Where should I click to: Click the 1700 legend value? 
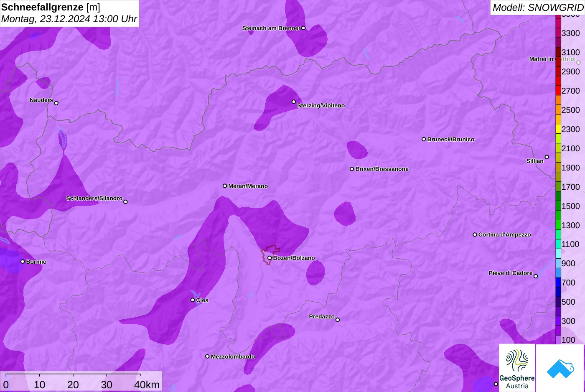point(570,187)
